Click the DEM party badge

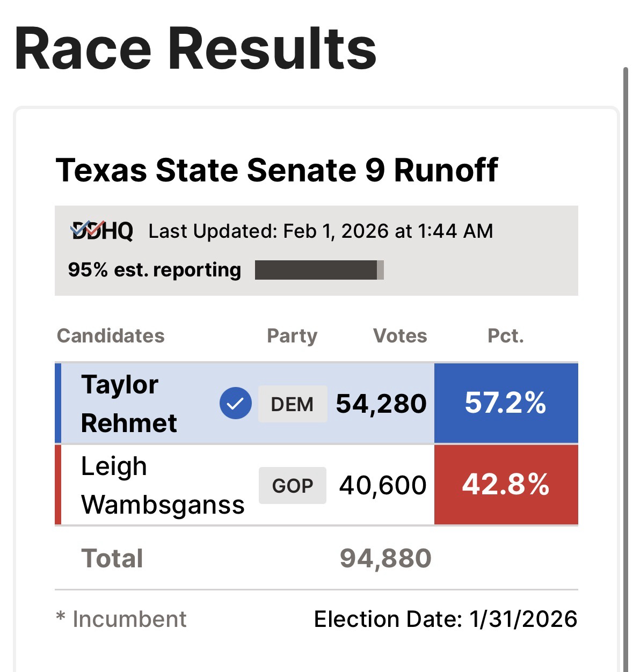292,404
